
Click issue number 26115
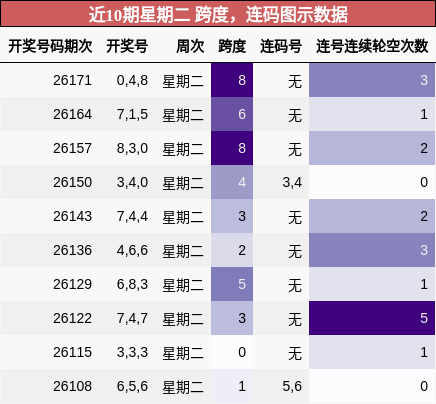click(72, 352)
